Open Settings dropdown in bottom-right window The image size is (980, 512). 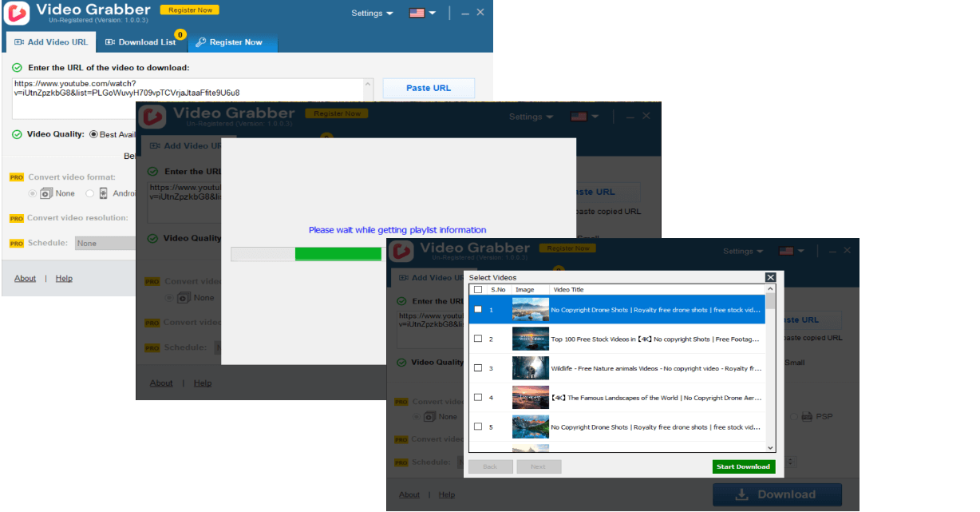point(743,251)
